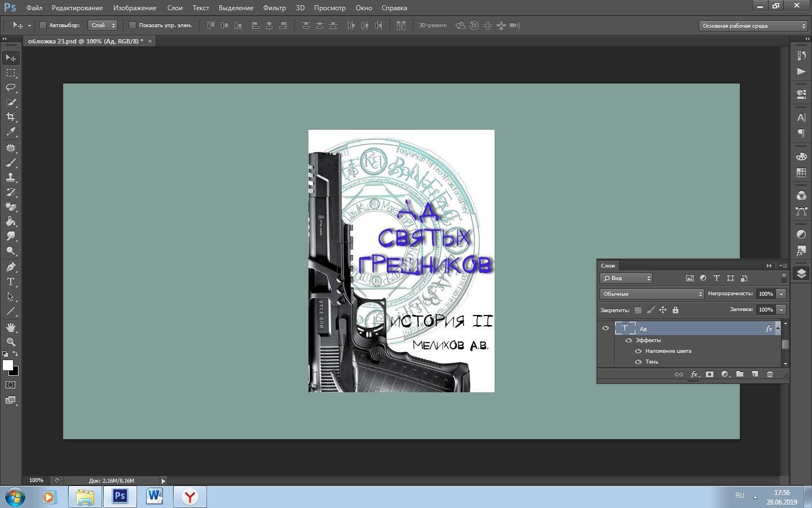Image resolution: width=812 pixels, height=508 pixels.
Task: Select the Horizontal Type tool
Action: point(11,282)
